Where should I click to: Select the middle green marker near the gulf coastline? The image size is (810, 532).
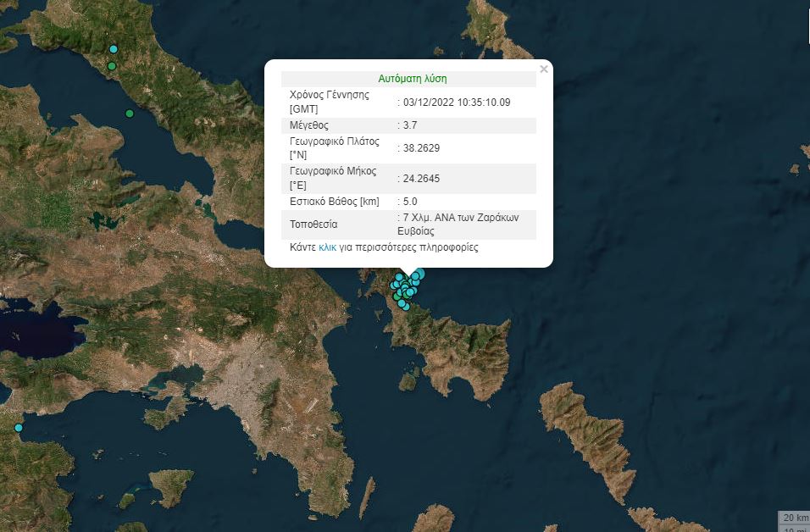(x=112, y=65)
